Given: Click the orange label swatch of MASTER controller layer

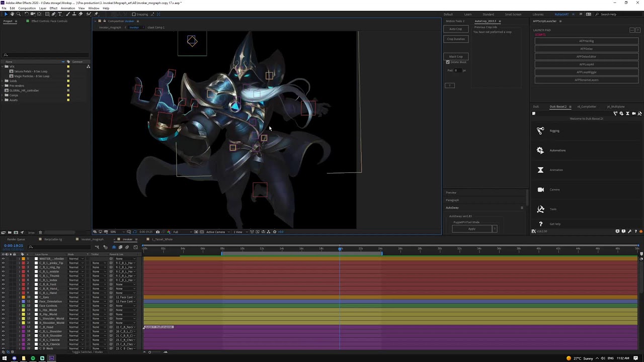Looking at the screenshot, I should coord(23,258).
